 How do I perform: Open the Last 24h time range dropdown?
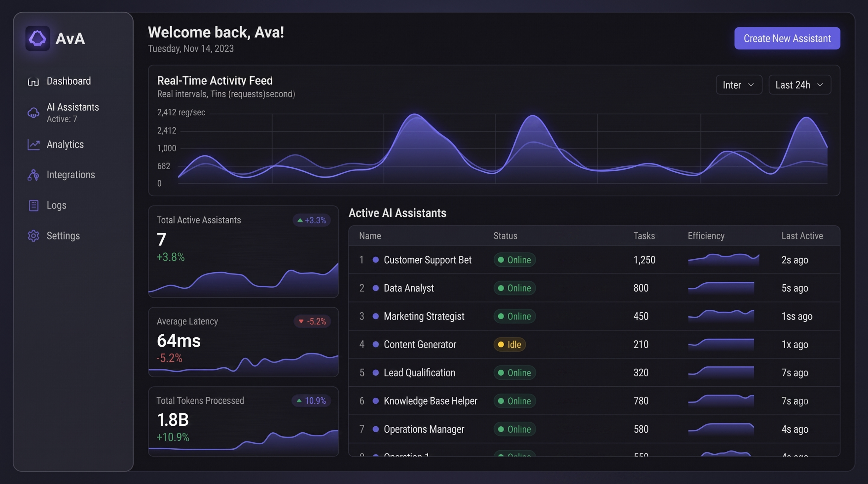800,85
